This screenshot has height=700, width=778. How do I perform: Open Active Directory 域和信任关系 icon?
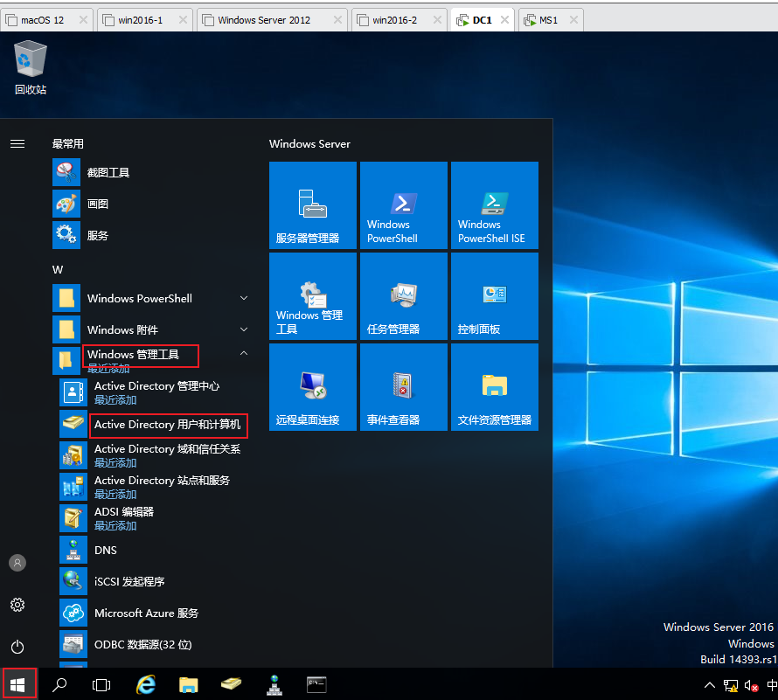[x=73, y=455]
